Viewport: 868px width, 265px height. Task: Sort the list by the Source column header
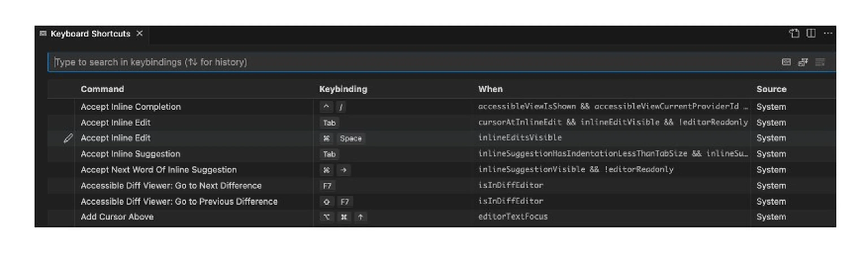(x=772, y=89)
